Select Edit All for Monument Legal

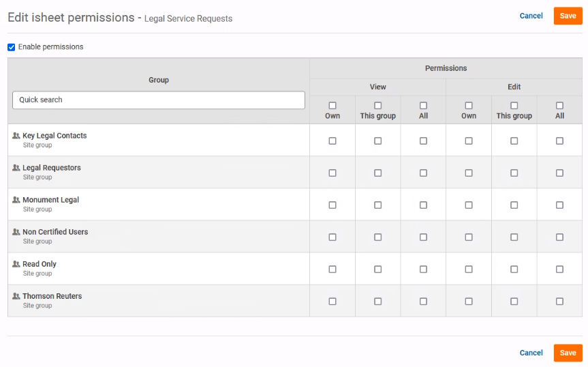(x=559, y=205)
